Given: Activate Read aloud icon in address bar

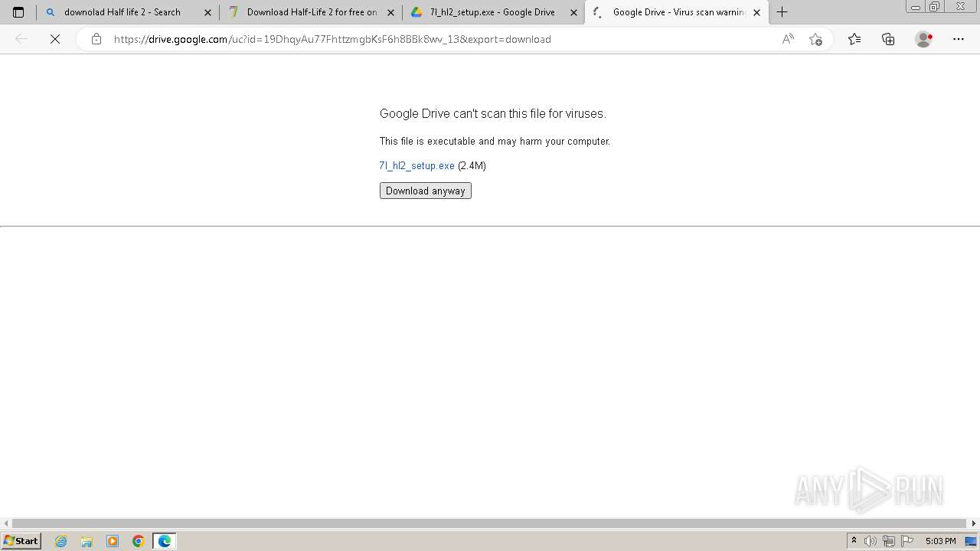Looking at the screenshot, I should click(x=788, y=39).
